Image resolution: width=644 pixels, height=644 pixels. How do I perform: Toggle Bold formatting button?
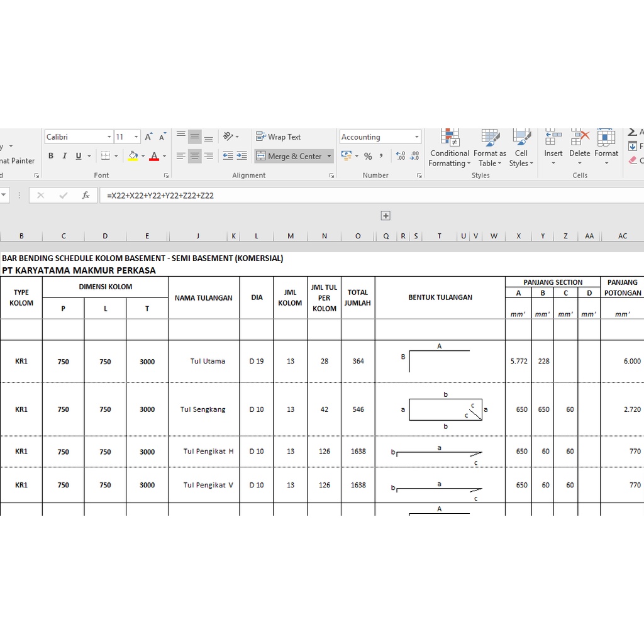pos(51,156)
